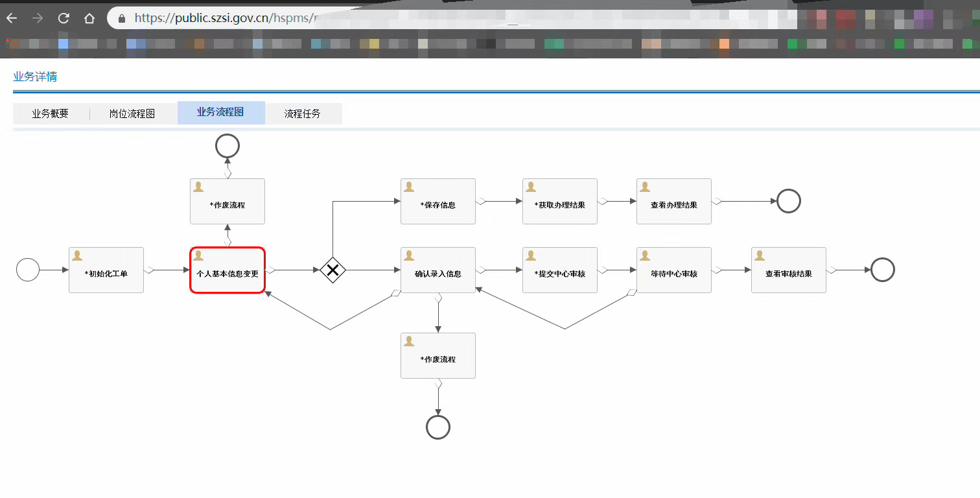The width and height of the screenshot is (980, 498).
Task: Click the X exclusive gateway diamond
Action: point(332,270)
